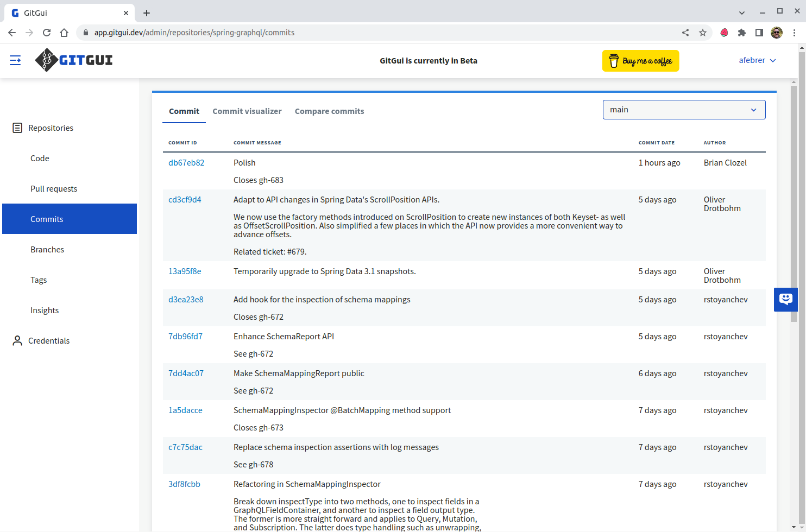806x532 pixels.
Task: Open commit d3ea23e8
Action: pyautogui.click(x=186, y=300)
